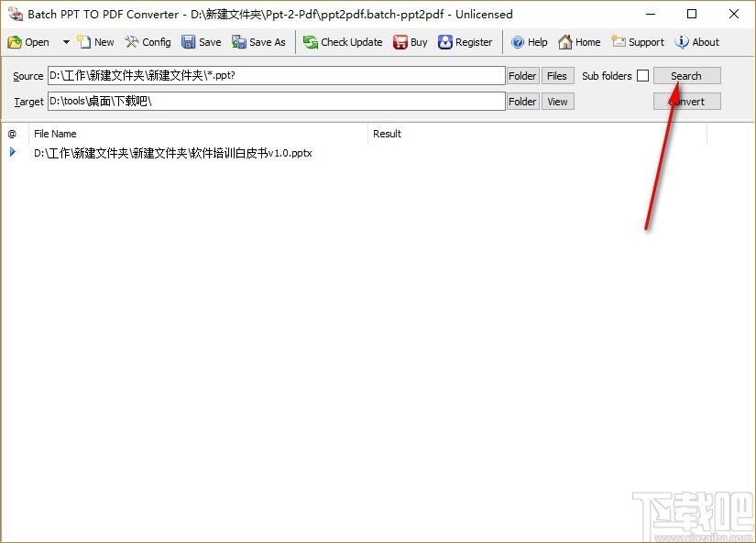Browse the Target folder with the Folder button
The image size is (756, 543).
(522, 102)
